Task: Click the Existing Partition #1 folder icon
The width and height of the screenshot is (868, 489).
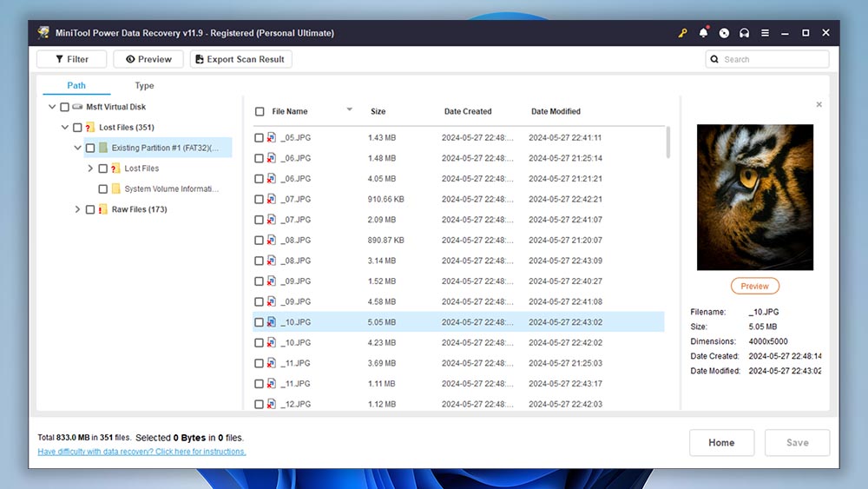Action: [x=103, y=148]
